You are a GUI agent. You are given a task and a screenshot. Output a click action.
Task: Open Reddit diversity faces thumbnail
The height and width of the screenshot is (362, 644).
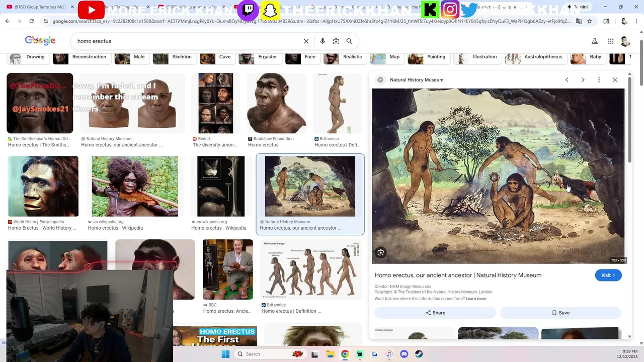216,103
